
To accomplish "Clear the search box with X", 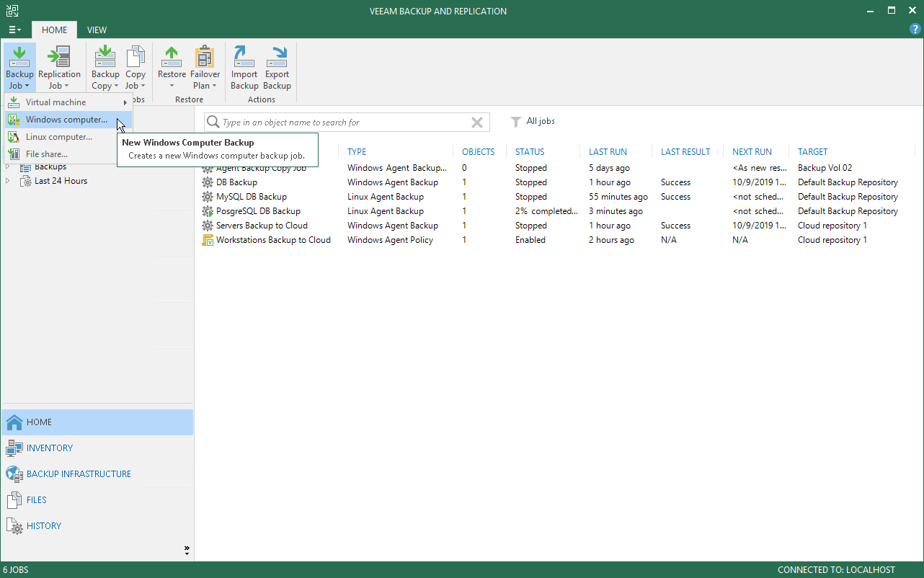I will tap(476, 123).
